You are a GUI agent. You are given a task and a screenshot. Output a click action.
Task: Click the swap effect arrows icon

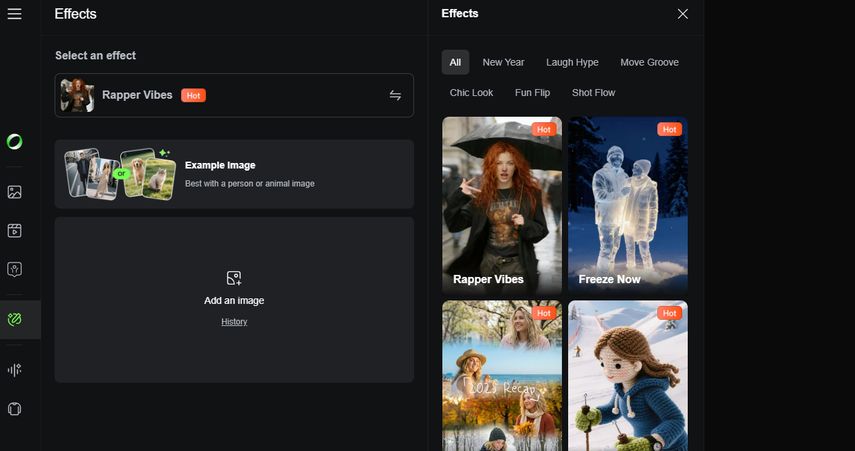pyautogui.click(x=395, y=95)
